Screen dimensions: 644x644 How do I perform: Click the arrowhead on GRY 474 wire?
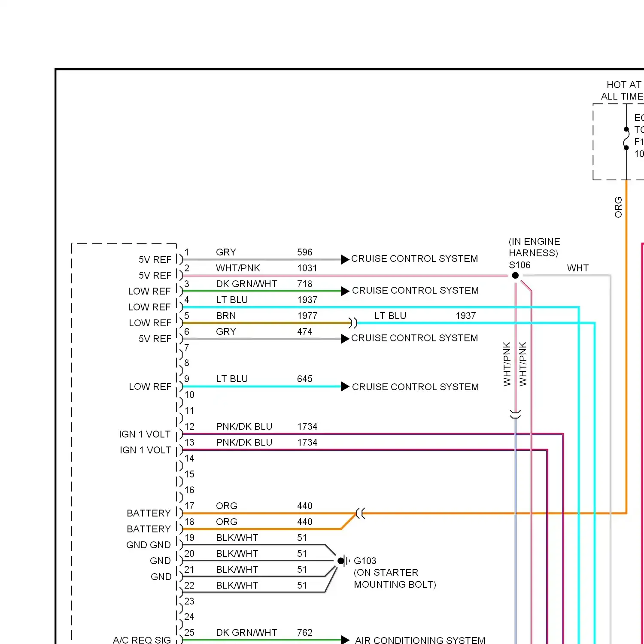pos(345,339)
